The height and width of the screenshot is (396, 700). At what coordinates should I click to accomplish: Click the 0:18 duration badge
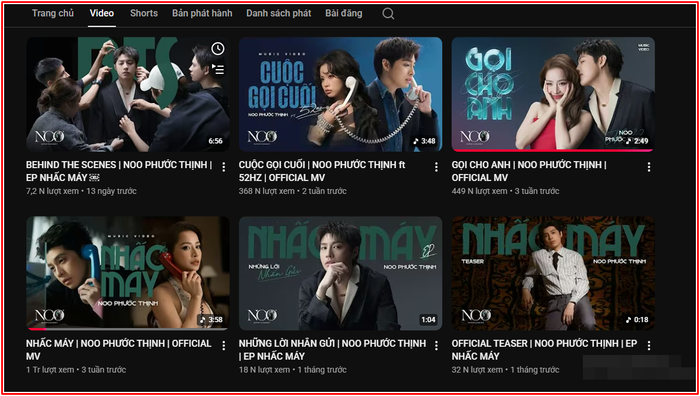pyautogui.click(x=637, y=320)
